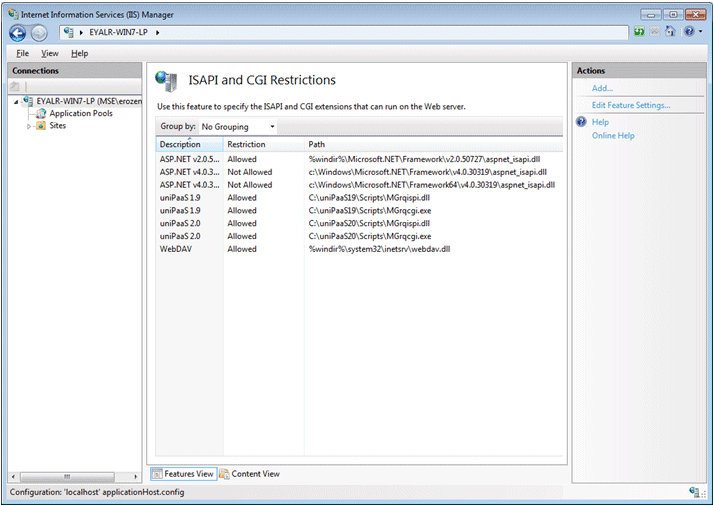The image size is (714, 506).
Task: Select the ASP.NET v4.0.3... row with the Framework64 path
Action: click(359, 185)
